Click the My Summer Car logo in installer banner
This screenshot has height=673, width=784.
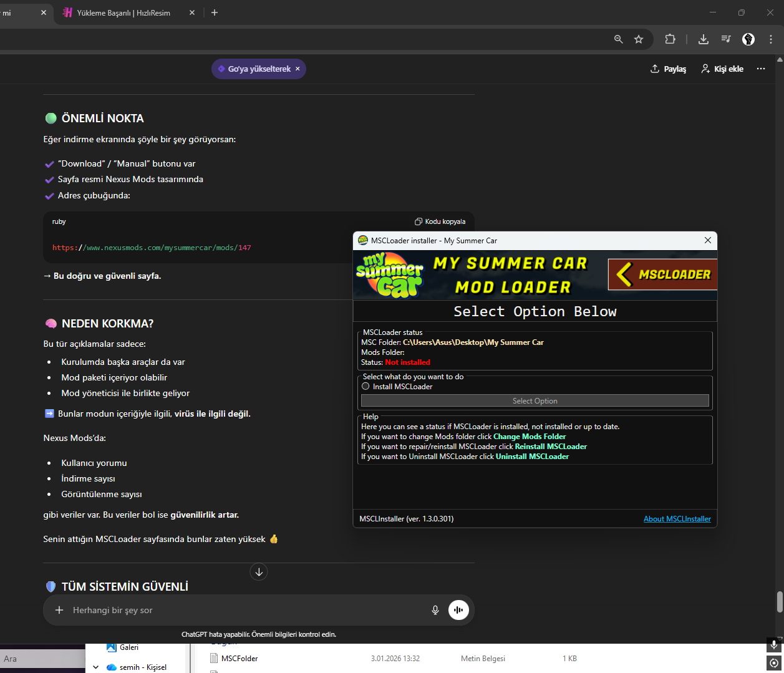coord(390,275)
